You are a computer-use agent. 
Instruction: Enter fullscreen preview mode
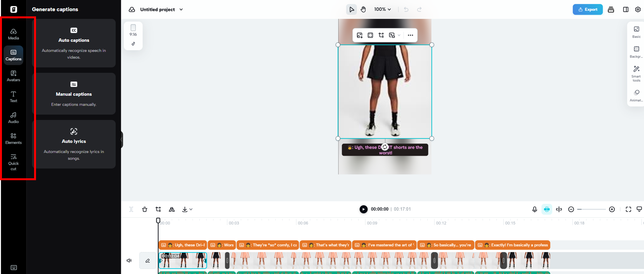[628, 209]
